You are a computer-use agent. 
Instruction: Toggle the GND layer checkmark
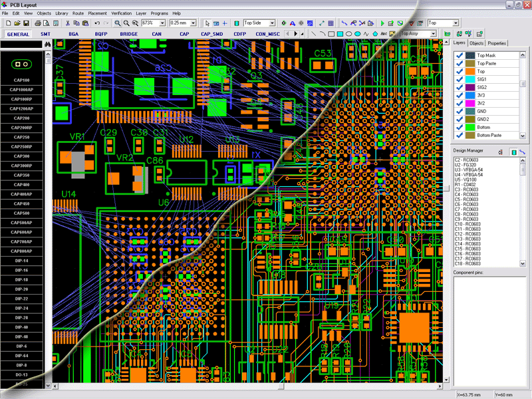[460, 111]
